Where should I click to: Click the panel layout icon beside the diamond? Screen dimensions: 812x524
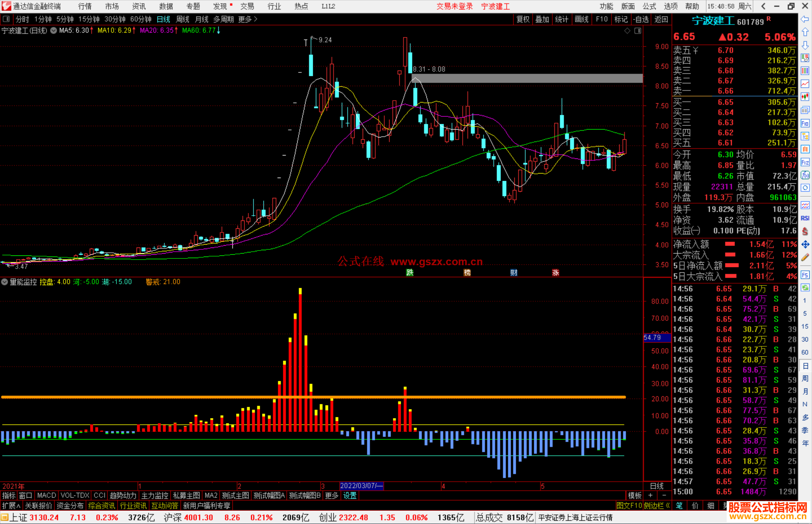(x=638, y=31)
